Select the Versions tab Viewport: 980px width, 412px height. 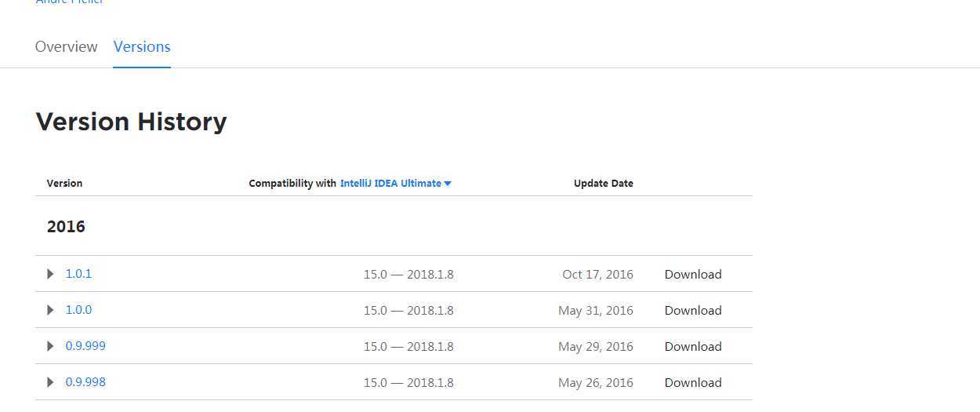[142, 46]
